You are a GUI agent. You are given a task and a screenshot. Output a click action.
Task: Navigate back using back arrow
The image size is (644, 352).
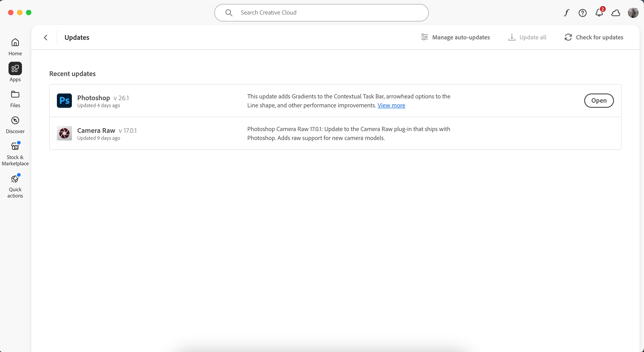tap(45, 37)
